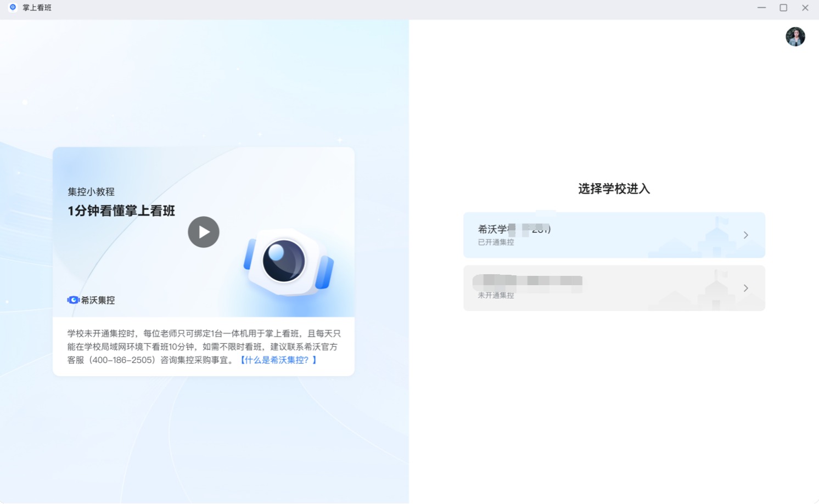Open the 什么是希沃集控？ link
Viewport: 819px width, 504px height.
coord(278,360)
